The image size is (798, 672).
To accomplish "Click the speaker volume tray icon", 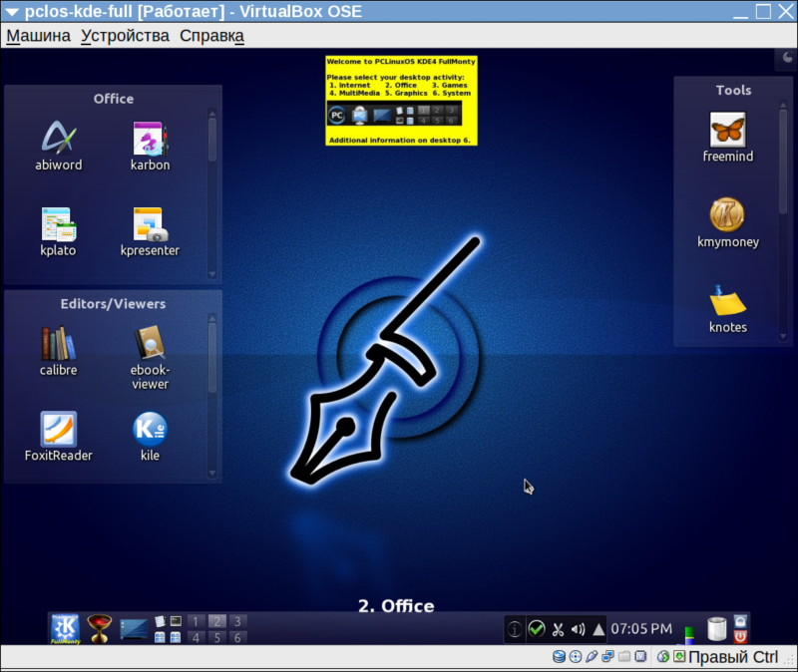I will [x=579, y=630].
